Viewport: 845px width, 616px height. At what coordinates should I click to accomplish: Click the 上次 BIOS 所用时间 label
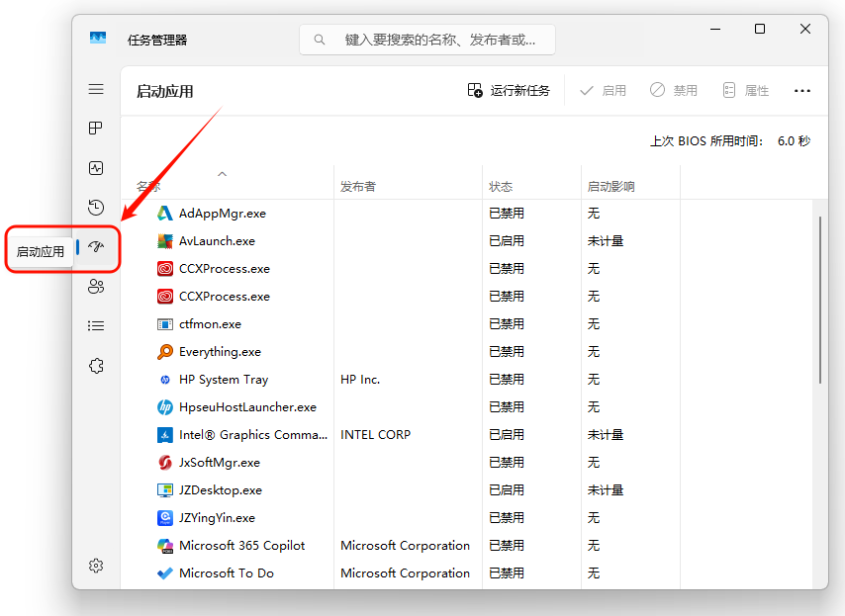(706, 141)
